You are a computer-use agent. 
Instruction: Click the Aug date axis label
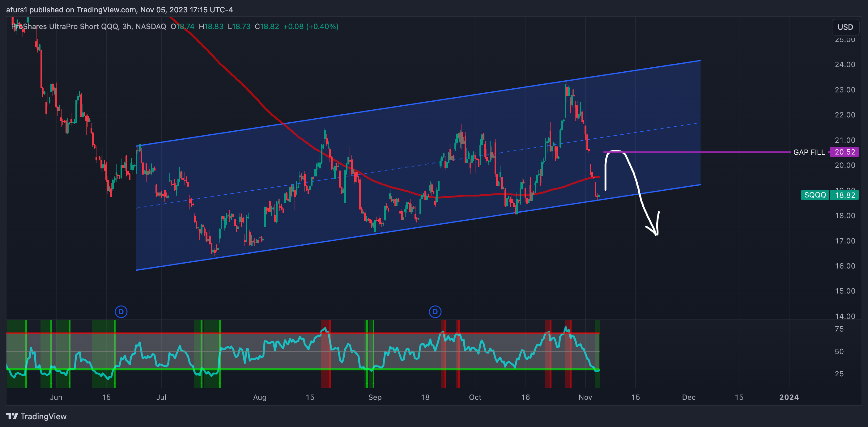260,397
